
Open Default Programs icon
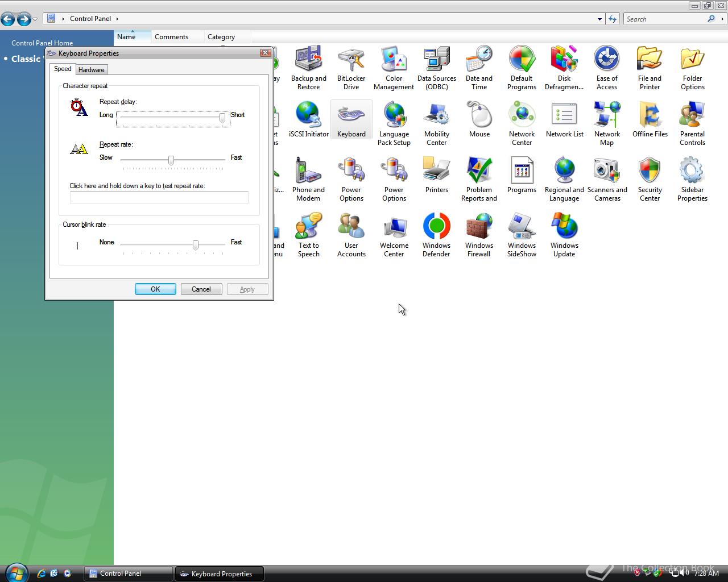tap(522, 68)
